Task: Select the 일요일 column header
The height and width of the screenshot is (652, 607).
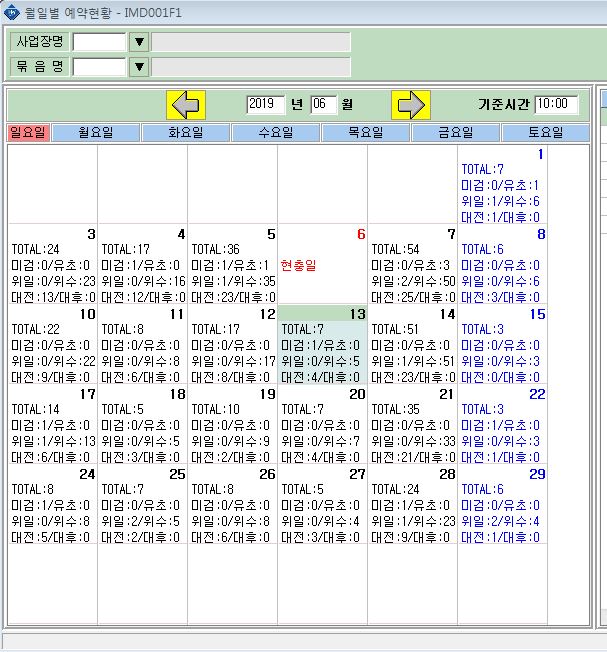Action: [28, 133]
